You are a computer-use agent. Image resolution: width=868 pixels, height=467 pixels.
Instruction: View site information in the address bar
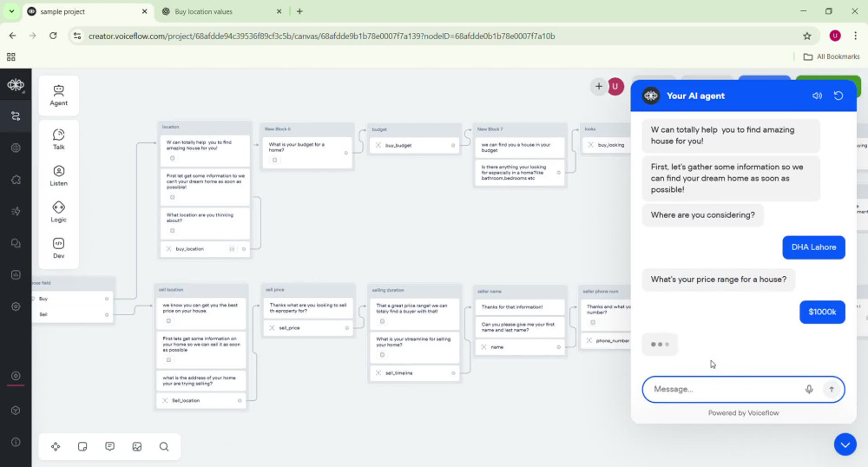tap(77, 36)
